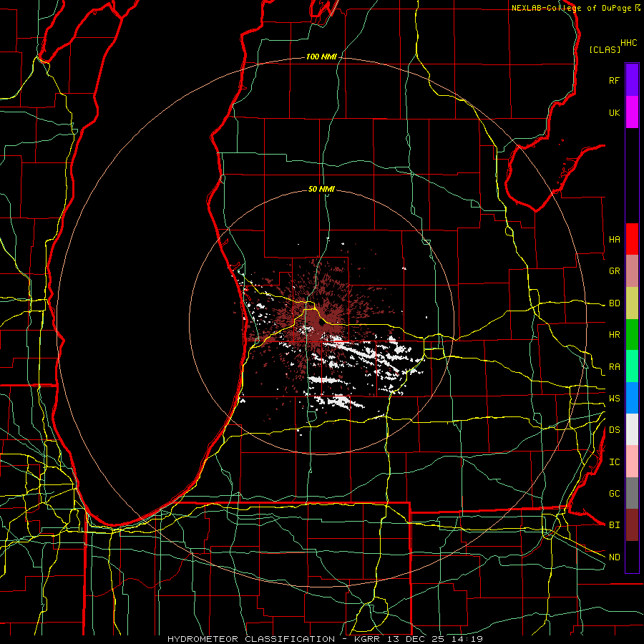The image size is (644, 644).
Task: Select the GC legend label
Action: [614, 493]
